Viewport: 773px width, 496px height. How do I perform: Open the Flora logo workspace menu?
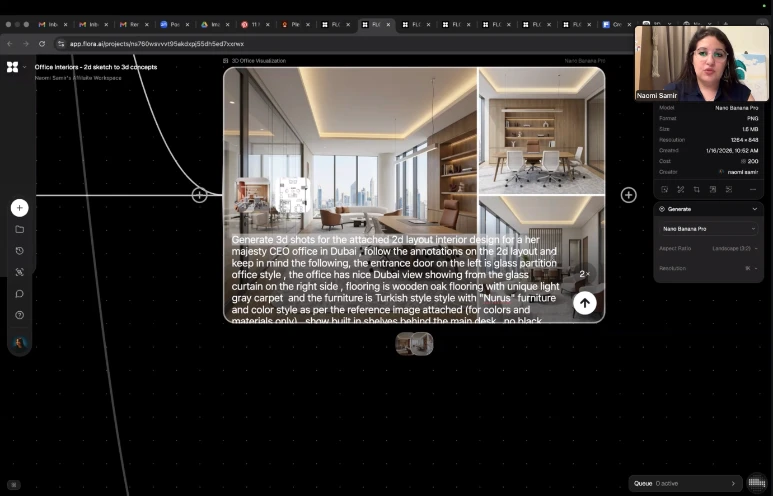pos(12,67)
